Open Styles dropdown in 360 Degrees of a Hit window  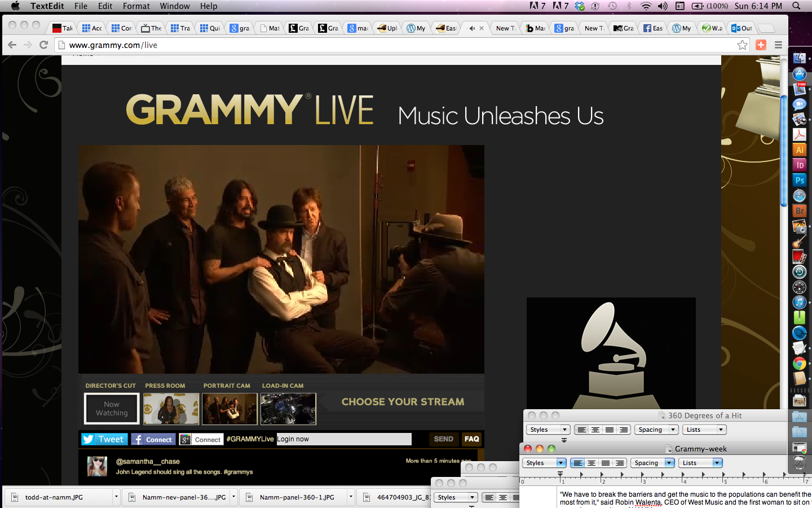(x=548, y=430)
